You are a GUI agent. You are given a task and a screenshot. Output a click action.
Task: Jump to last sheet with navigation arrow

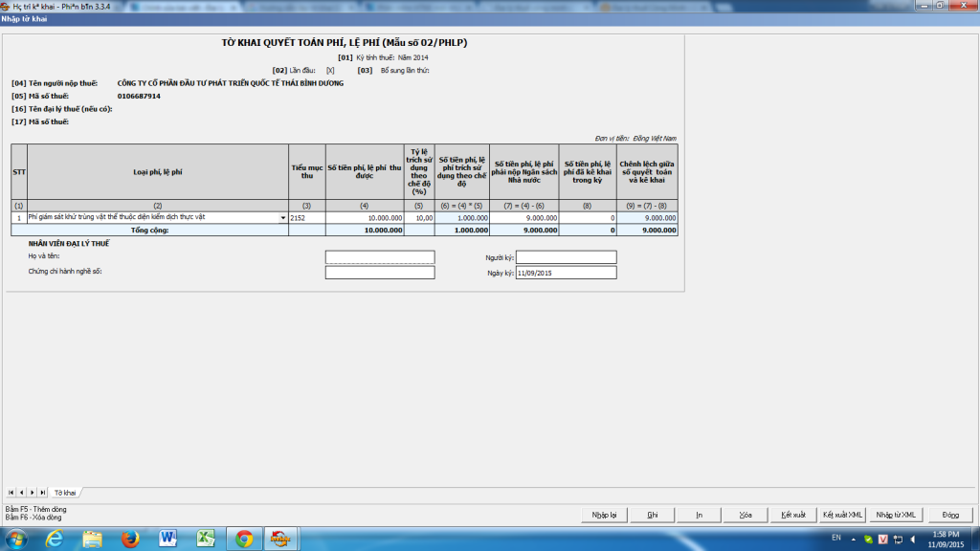[42, 492]
